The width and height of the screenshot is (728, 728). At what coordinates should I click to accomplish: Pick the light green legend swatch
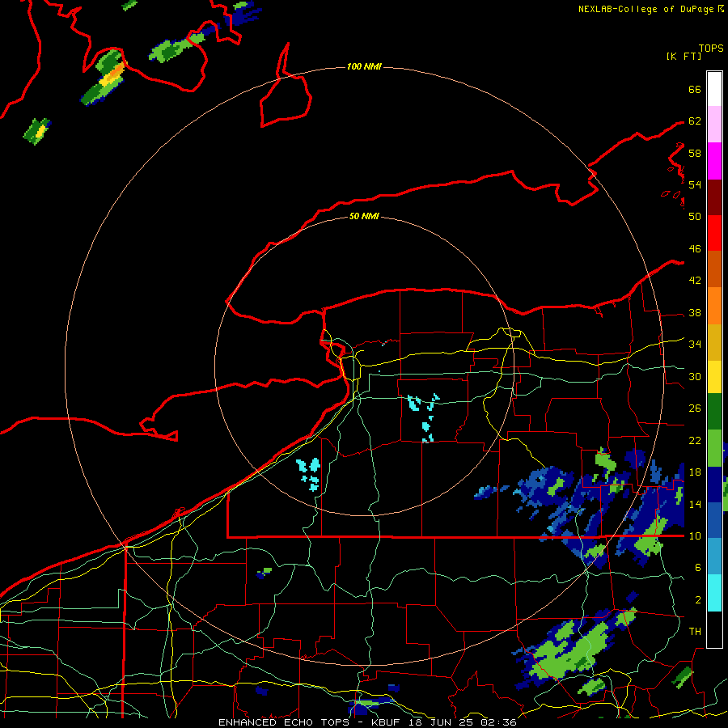pyautogui.click(x=714, y=448)
